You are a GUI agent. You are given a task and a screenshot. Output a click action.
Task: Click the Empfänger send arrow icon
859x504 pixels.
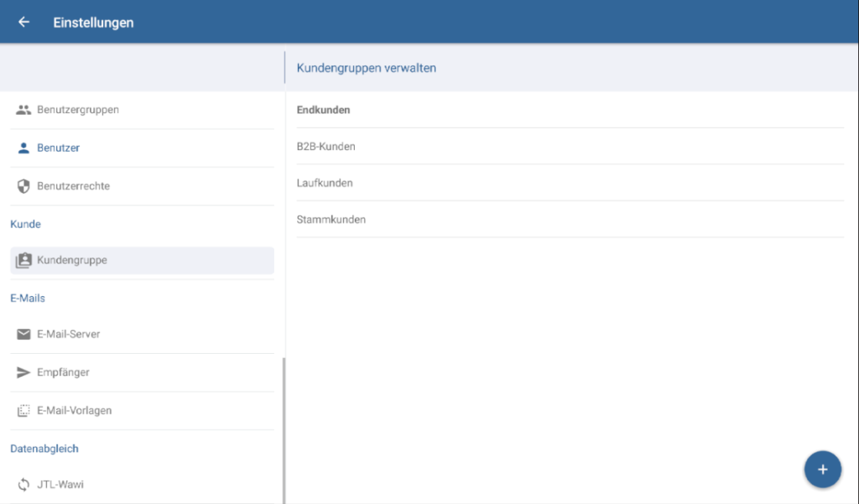(x=23, y=372)
